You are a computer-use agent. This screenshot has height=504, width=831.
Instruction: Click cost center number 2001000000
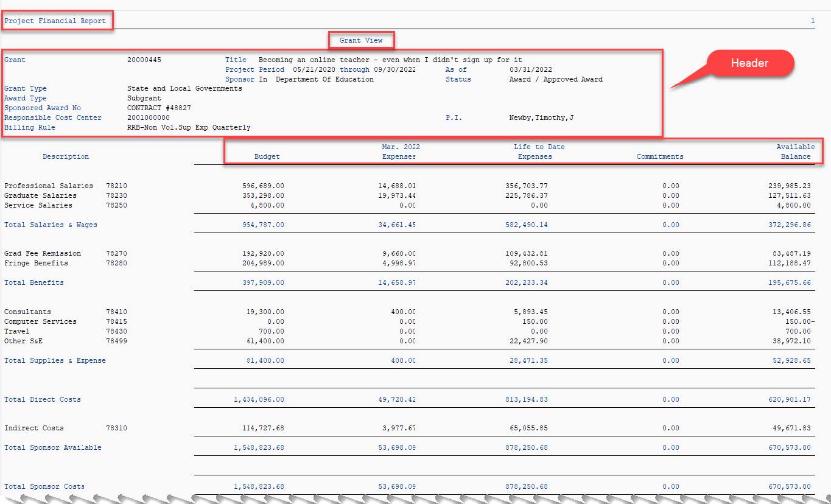tap(149, 118)
